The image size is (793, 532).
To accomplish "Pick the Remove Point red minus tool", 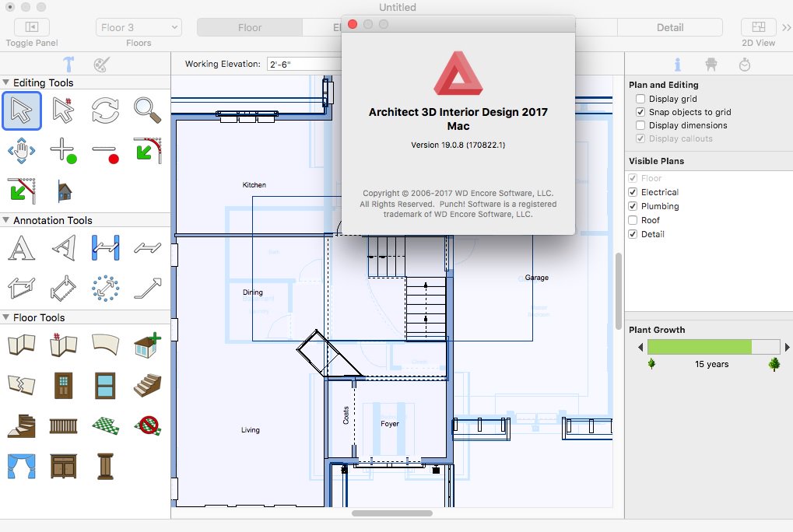I will click(105, 153).
